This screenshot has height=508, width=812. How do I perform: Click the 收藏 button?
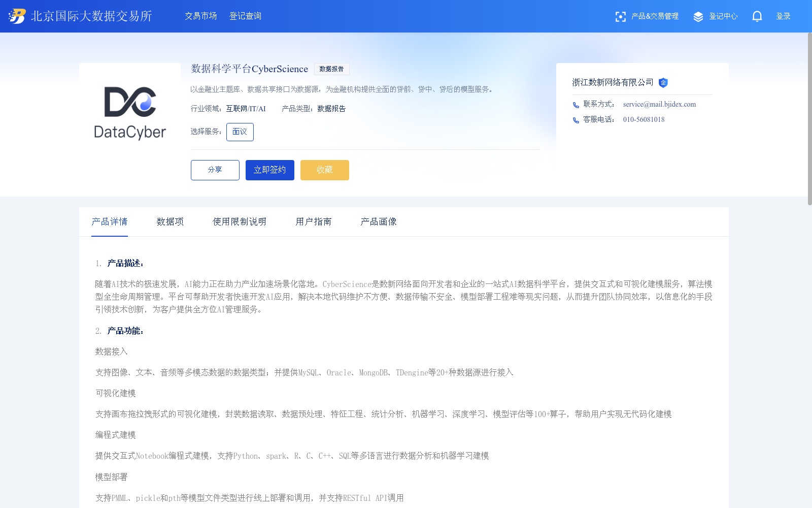point(325,170)
